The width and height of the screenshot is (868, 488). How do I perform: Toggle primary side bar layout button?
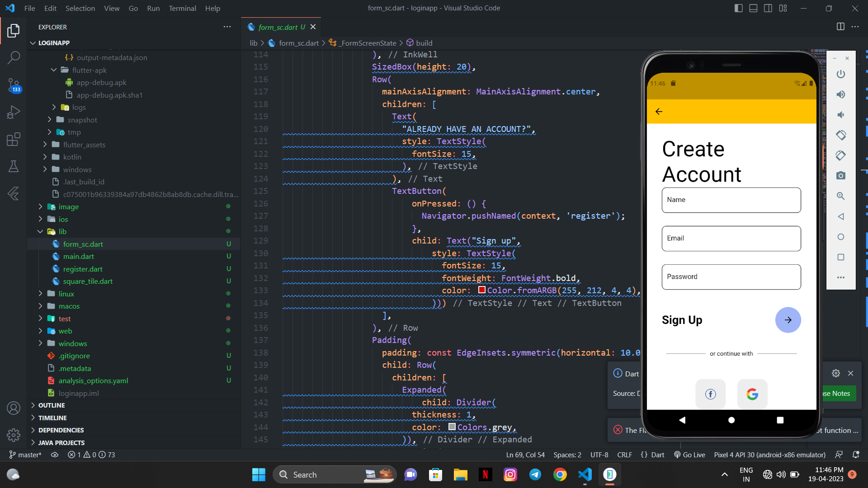pos(739,8)
